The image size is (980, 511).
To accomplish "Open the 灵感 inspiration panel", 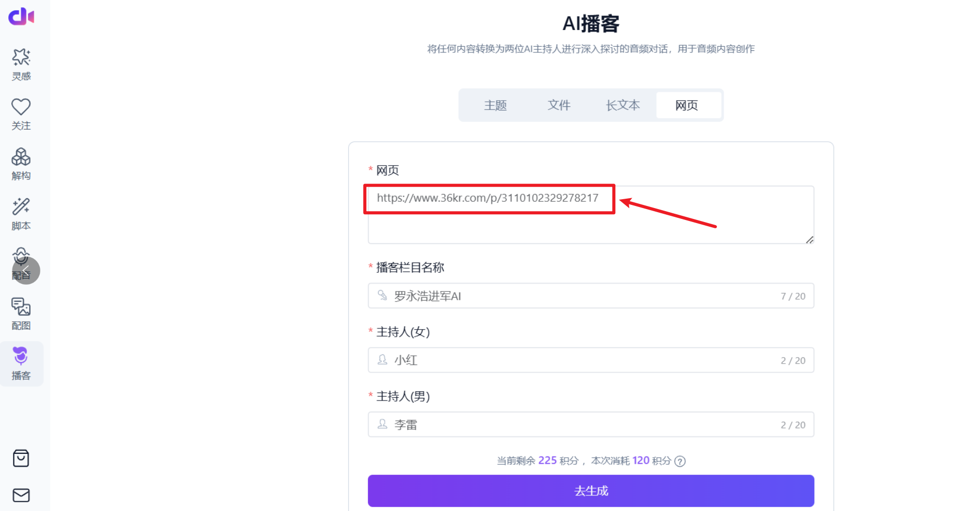I will [21, 64].
